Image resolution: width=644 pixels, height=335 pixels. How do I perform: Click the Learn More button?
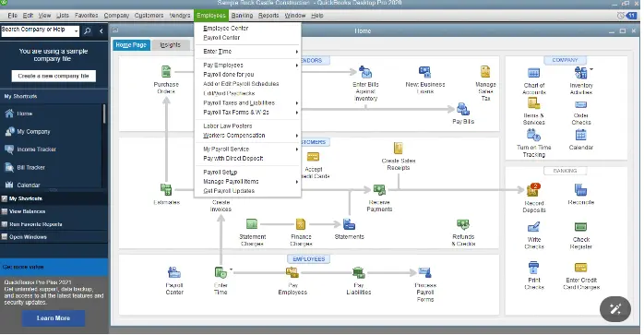click(54, 318)
